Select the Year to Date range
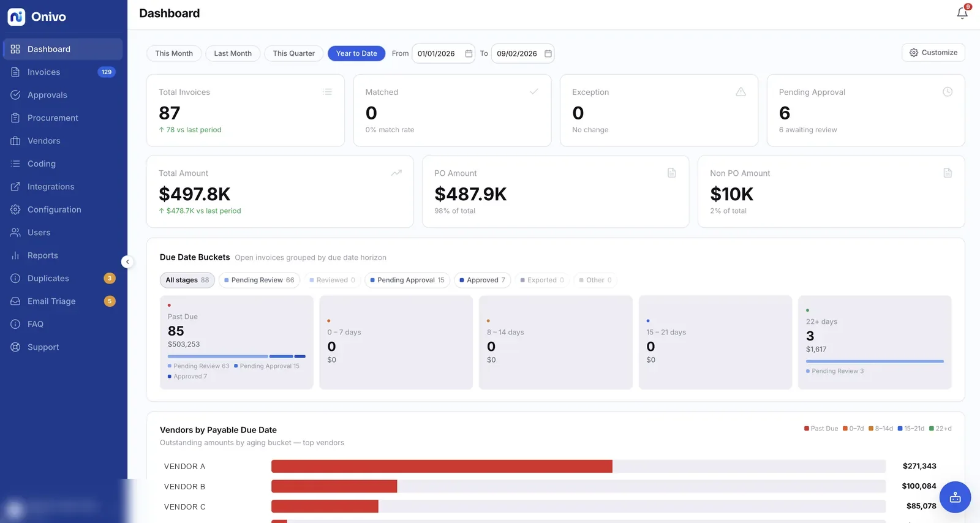This screenshot has height=523, width=980. pyautogui.click(x=356, y=53)
